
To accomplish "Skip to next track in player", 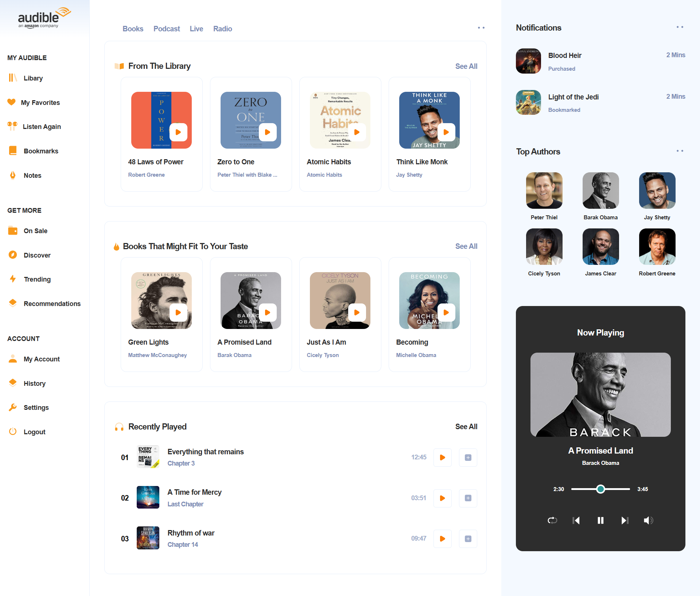I will point(625,521).
